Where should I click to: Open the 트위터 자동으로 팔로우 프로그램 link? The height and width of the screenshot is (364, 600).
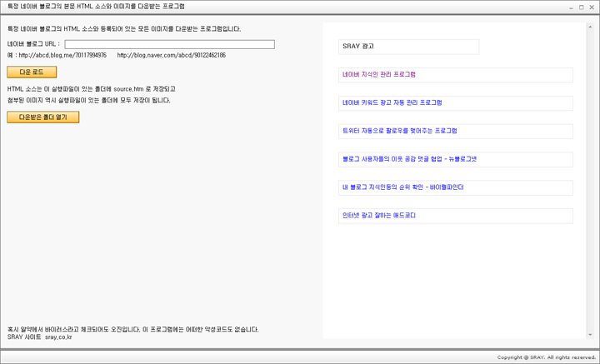click(399, 132)
